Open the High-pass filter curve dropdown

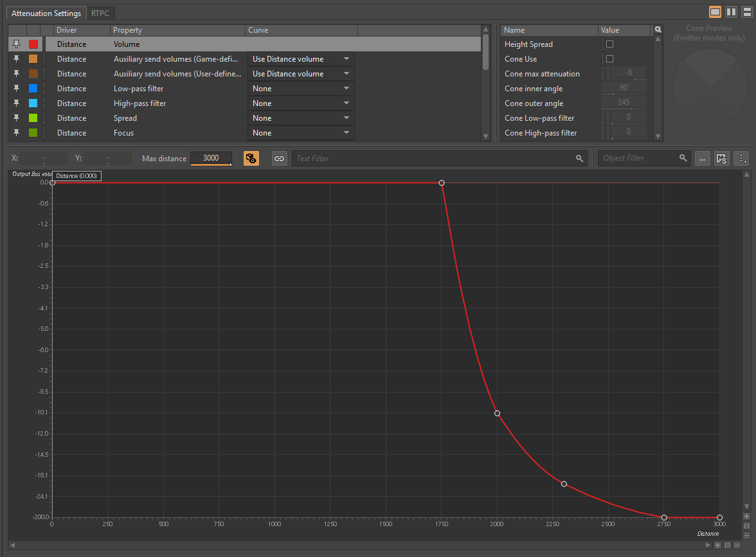pyautogui.click(x=301, y=103)
